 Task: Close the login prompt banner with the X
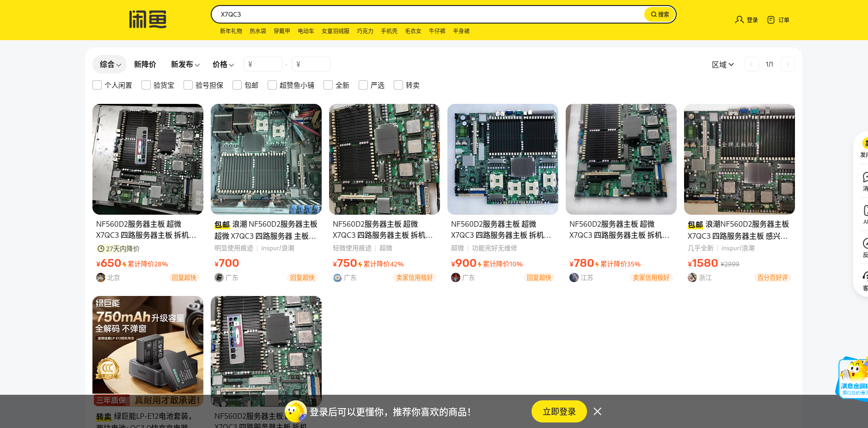click(598, 411)
